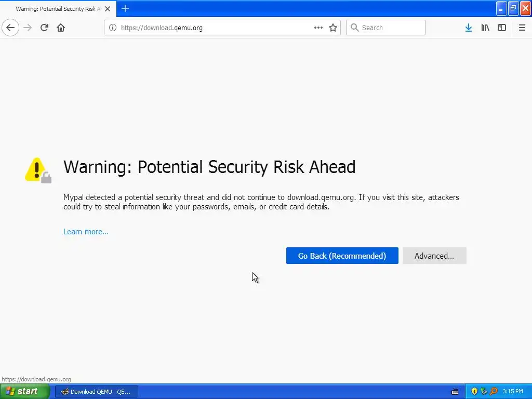Viewport: 532px width, 399px height.
Task: Close the Warning: Potential Security Risk tab
Action: coord(108,9)
